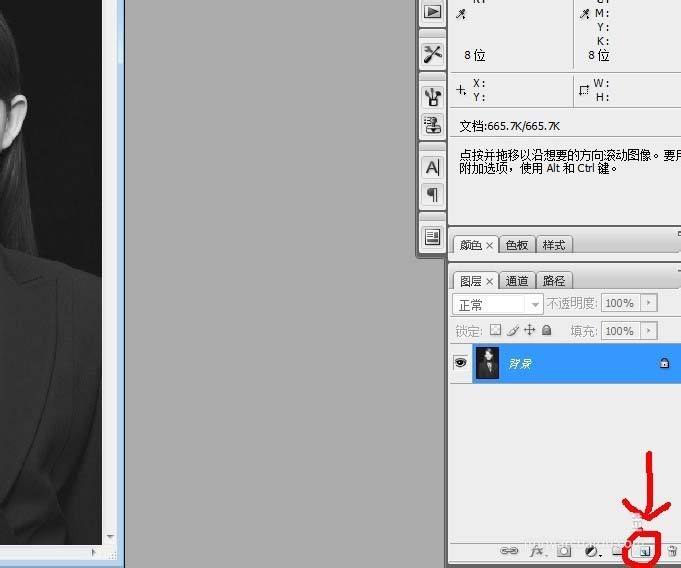Toggle lock position move icon
Viewport: 681px width, 568px height.
[529, 330]
